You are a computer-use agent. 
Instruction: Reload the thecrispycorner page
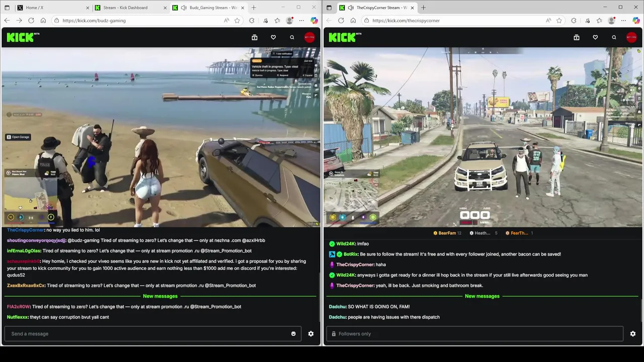341,21
